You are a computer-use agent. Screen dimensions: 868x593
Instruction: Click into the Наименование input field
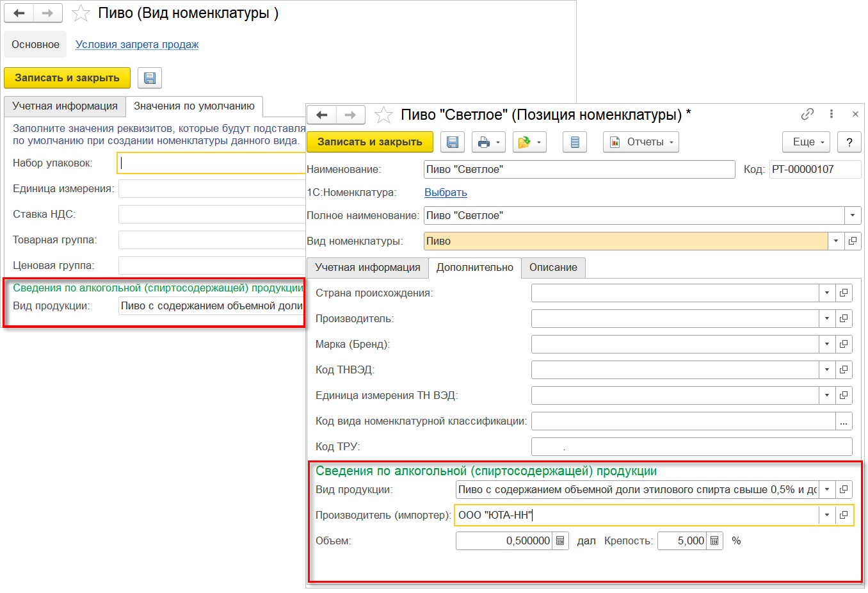[x=579, y=170]
